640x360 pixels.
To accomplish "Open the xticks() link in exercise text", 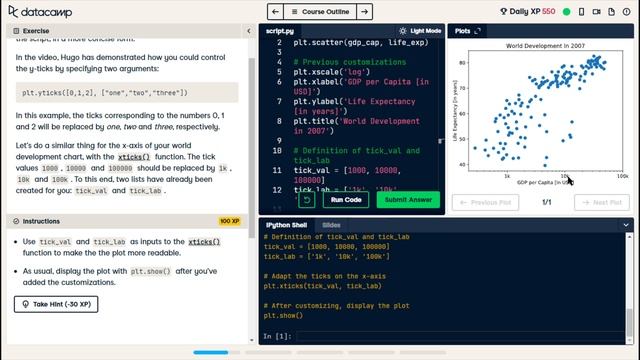I will click(134, 157).
